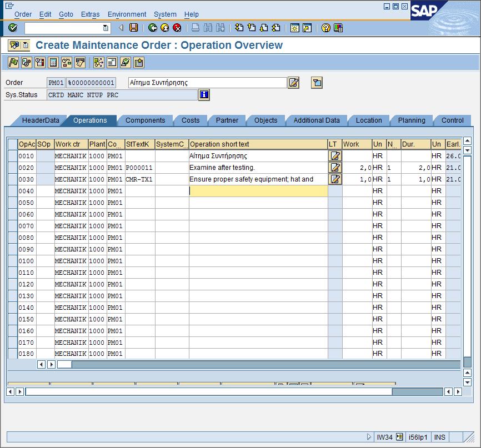Open Help with the question mark icon

(326, 28)
